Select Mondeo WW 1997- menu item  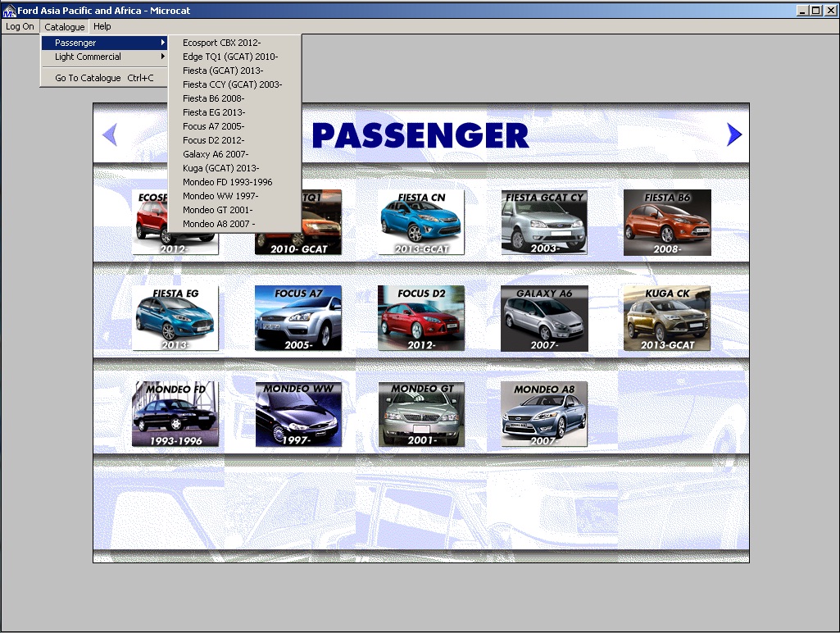pos(234,196)
